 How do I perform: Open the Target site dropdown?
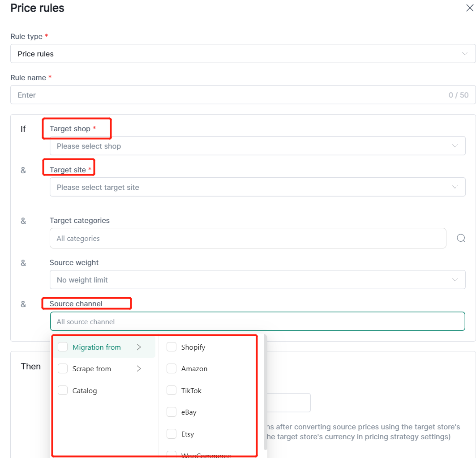pos(257,187)
